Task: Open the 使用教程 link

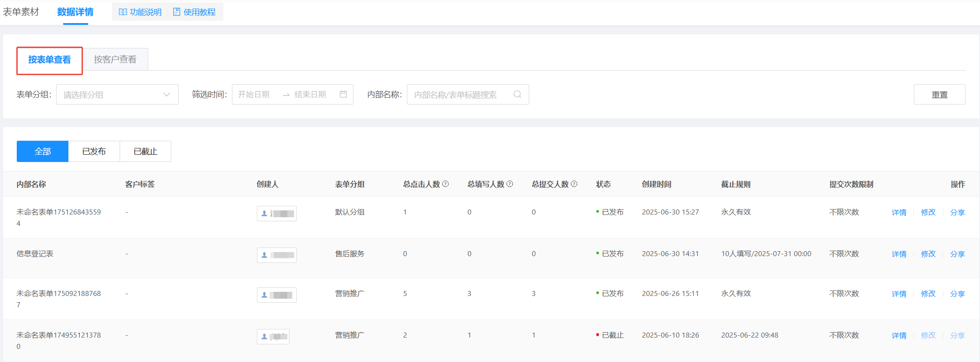Action: (x=194, y=12)
